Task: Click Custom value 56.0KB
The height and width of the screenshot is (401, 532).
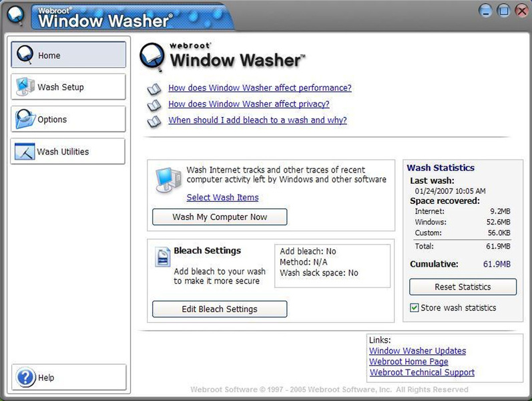Action: point(499,233)
